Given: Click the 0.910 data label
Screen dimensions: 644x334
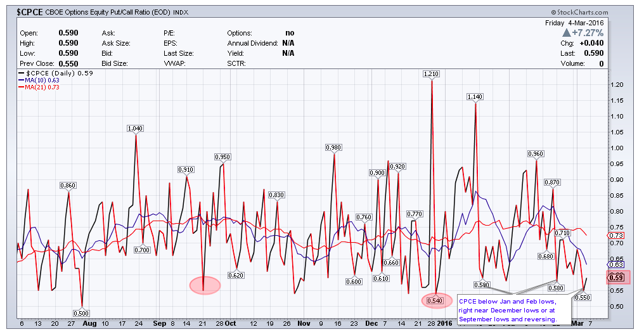Looking at the screenshot, I should (x=186, y=170).
